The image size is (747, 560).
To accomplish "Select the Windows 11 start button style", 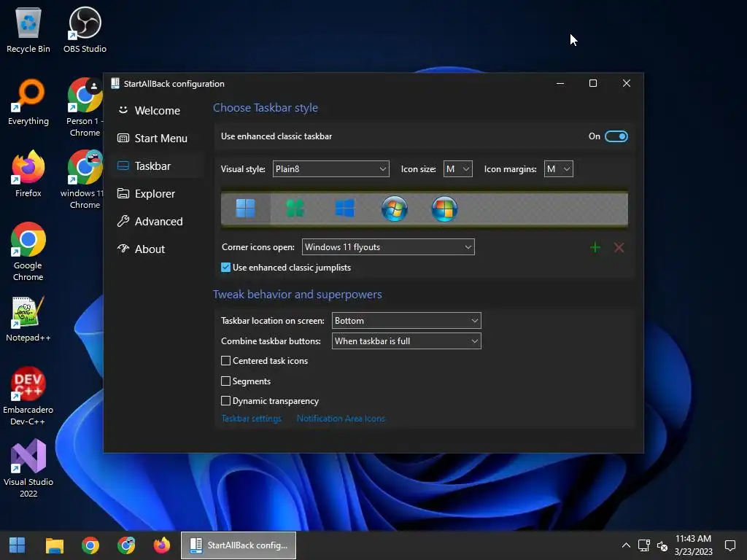I will (x=245, y=208).
